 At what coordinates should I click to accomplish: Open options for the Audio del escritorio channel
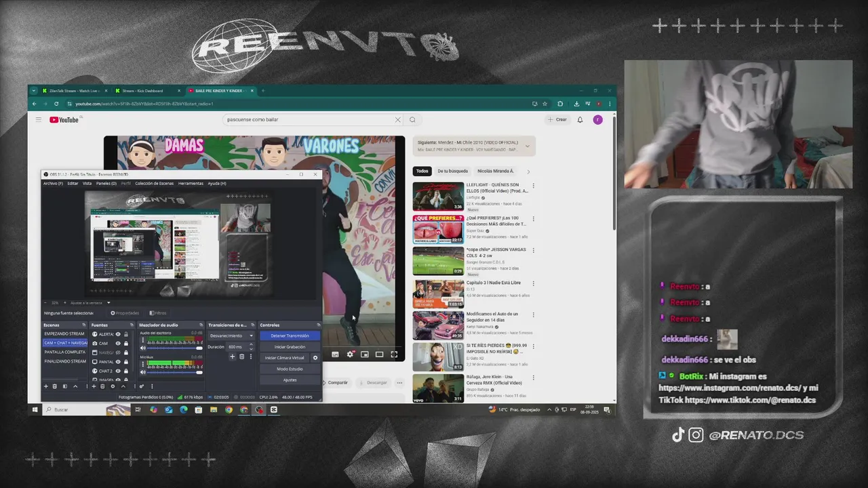(x=143, y=340)
